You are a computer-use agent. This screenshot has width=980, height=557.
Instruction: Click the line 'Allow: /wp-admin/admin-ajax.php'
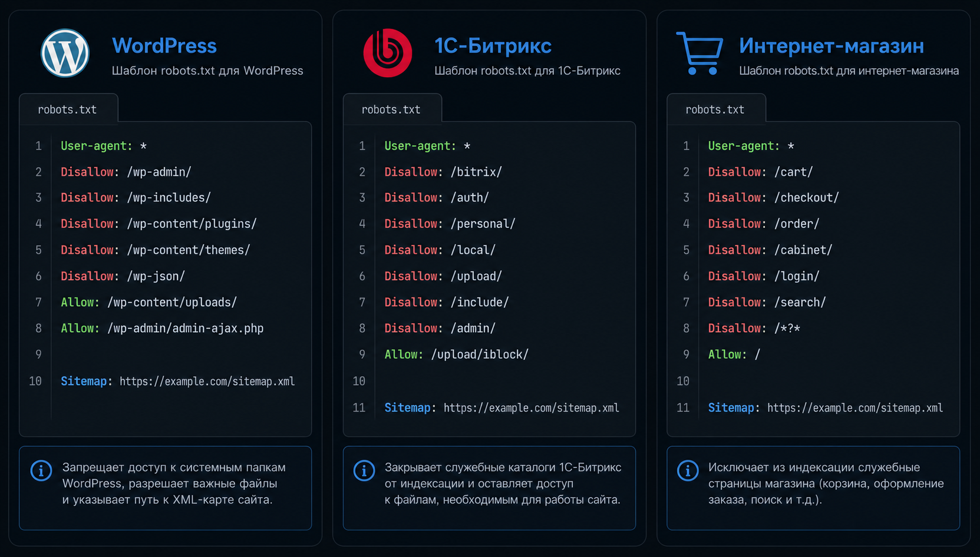[162, 329]
